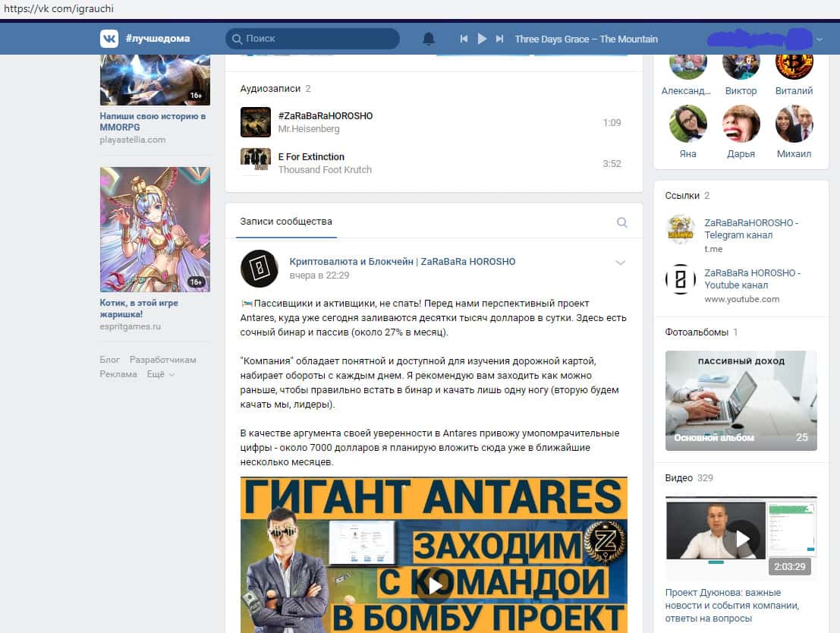The height and width of the screenshot is (633, 840).
Task: Open member Дарья avatar
Action: (741, 123)
